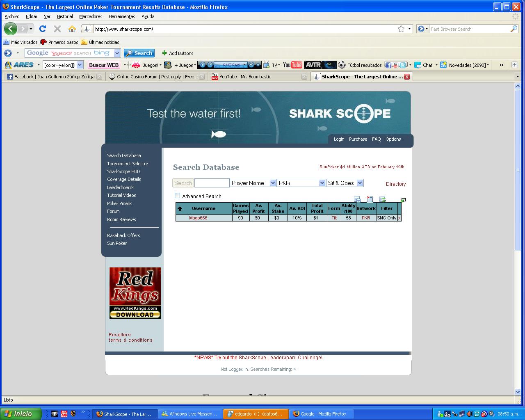Screen dimensions: 525x420
Task: Click the pop-out window icon beside the table
Action: (x=403, y=200)
